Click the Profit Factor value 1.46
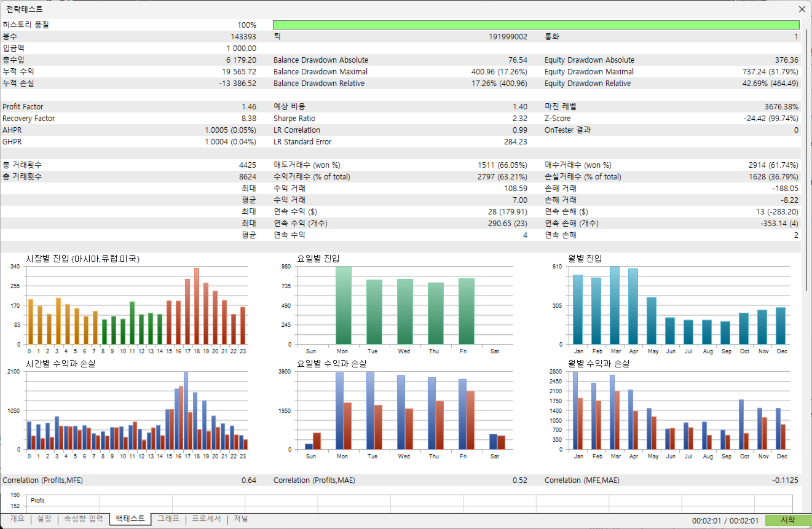Image resolution: width=812 pixels, height=529 pixels. click(249, 107)
